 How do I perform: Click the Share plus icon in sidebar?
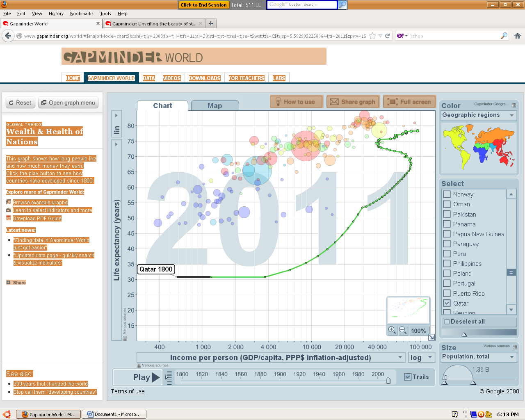(8, 283)
